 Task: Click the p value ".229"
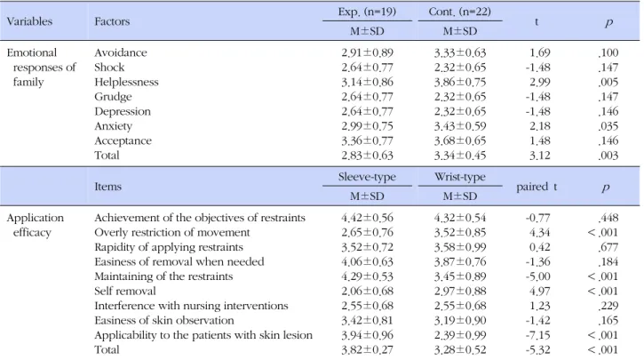[x=608, y=306]
